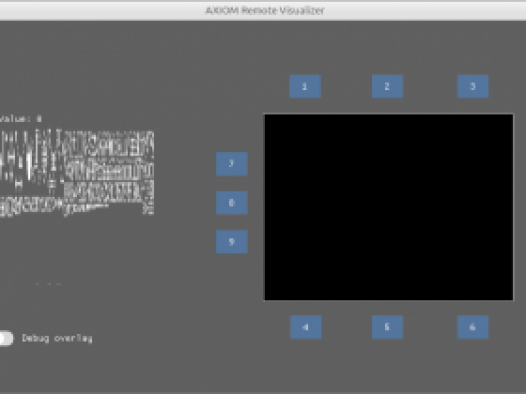This screenshot has height=394, width=526.
Task: Choose button 5 under the black screen
Action: [387, 327]
